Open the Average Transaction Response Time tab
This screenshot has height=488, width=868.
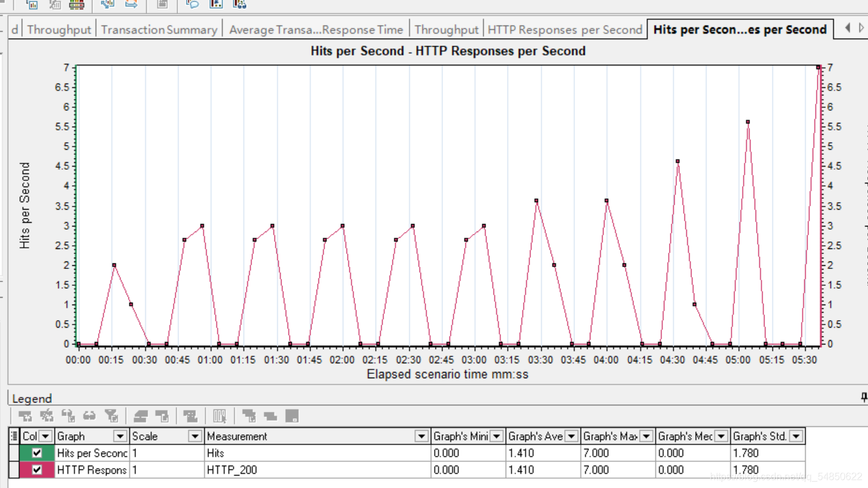coord(316,29)
